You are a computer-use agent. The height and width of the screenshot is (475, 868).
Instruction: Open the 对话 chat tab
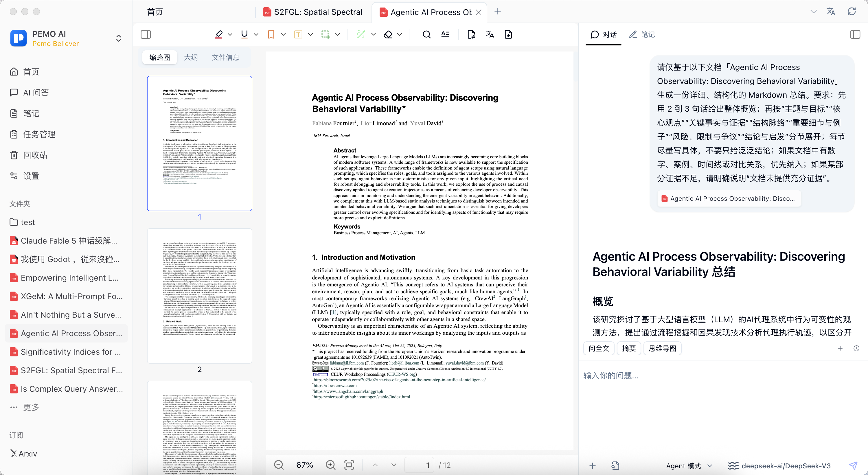tap(603, 34)
